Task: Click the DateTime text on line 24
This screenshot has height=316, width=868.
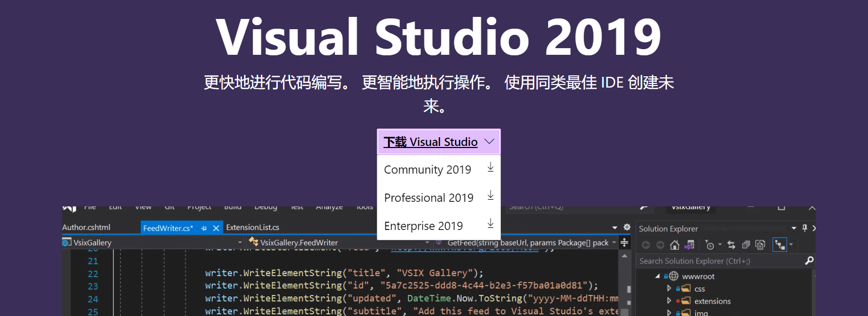Action: [x=429, y=298]
